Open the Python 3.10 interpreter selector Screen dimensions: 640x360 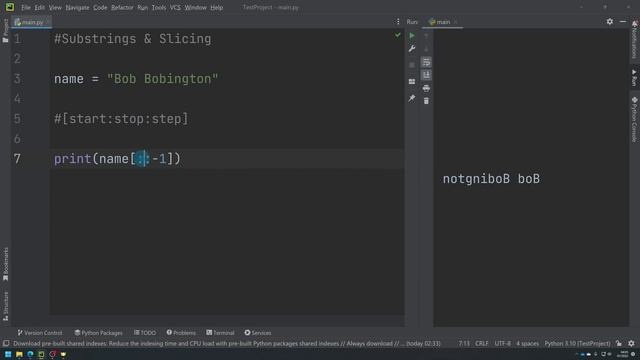577,344
